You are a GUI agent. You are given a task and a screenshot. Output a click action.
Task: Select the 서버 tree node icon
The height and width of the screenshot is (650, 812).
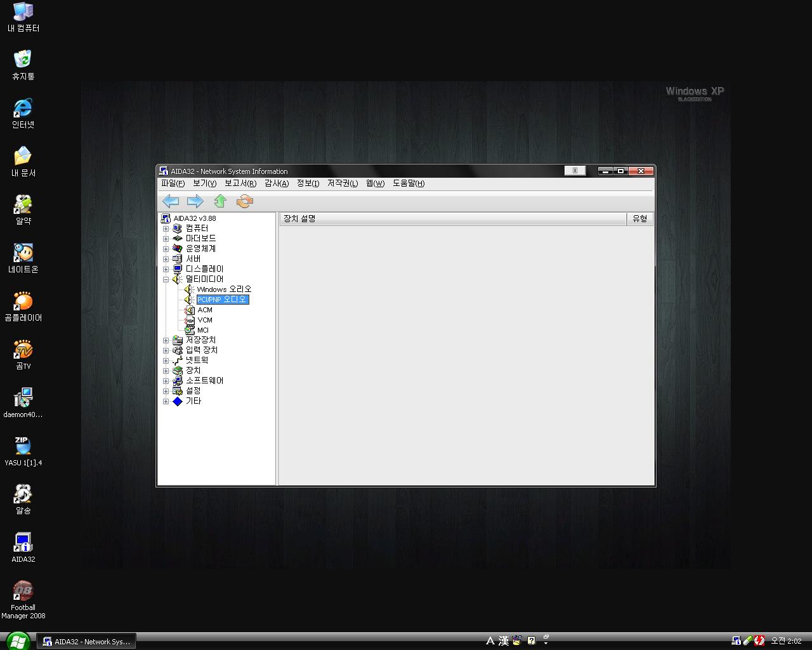pos(178,259)
